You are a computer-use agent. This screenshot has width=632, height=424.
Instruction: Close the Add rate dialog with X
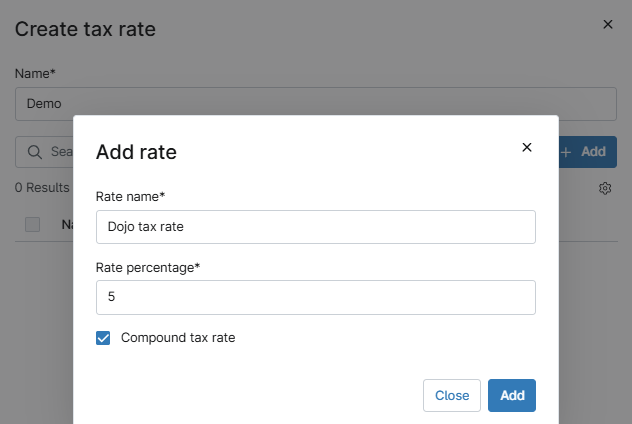click(x=526, y=148)
